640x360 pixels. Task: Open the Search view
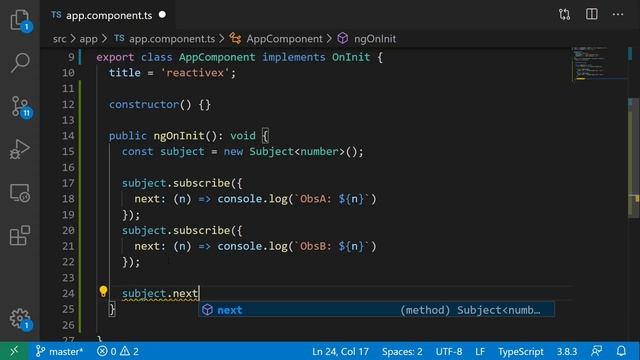pyautogui.click(x=20, y=62)
